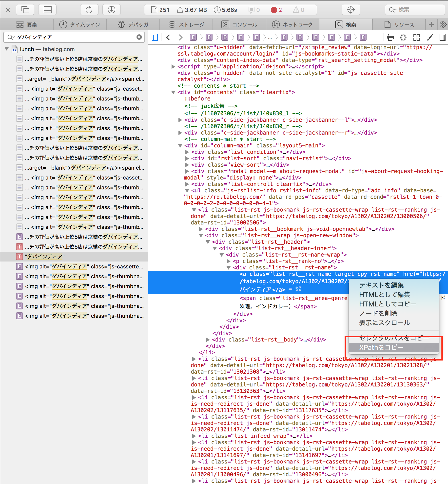Click the print styles printer icon
Screen dimensions: 448x484
click(x=390, y=37)
